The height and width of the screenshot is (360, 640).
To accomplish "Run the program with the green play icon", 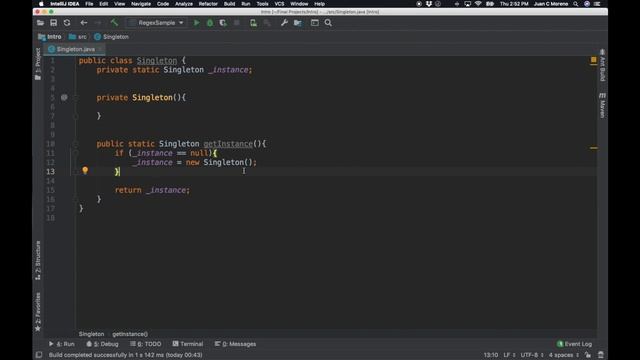I will [196, 23].
